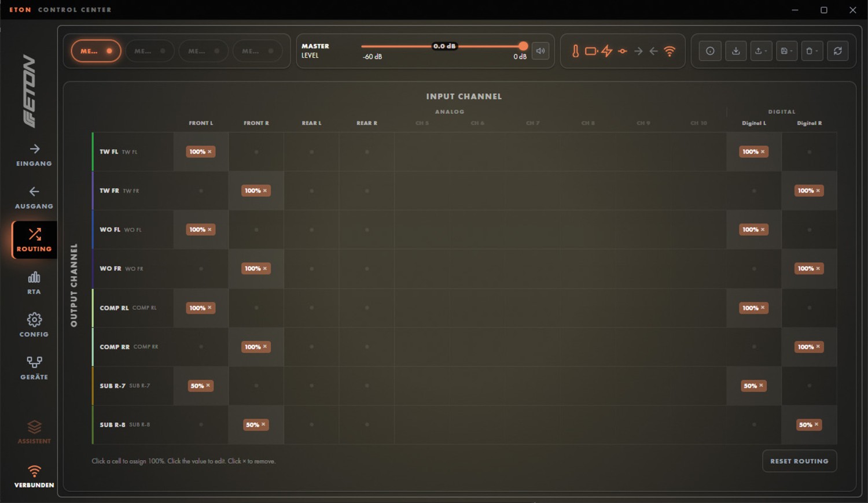This screenshot has height=503, width=868.
Task: Open the Assistent wizard
Action: [x=34, y=432]
